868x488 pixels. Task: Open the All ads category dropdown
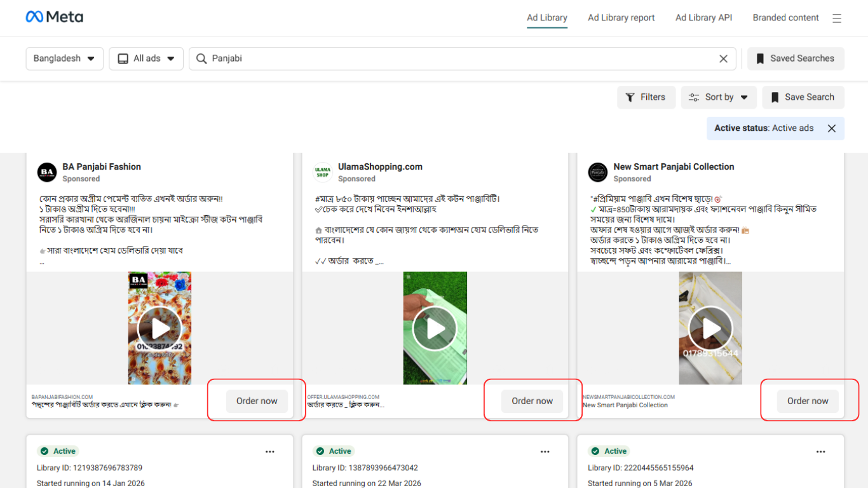click(x=146, y=58)
